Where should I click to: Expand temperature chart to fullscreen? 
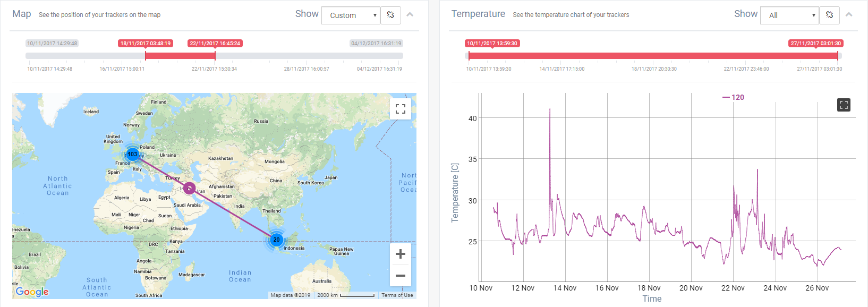(844, 105)
